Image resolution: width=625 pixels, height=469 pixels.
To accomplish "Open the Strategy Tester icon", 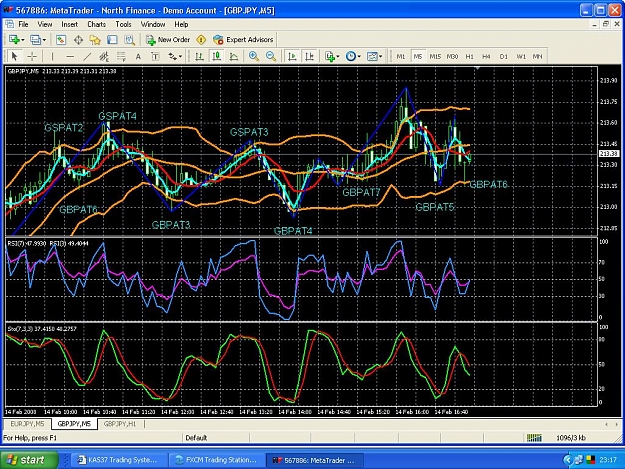I will click(129, 40).
